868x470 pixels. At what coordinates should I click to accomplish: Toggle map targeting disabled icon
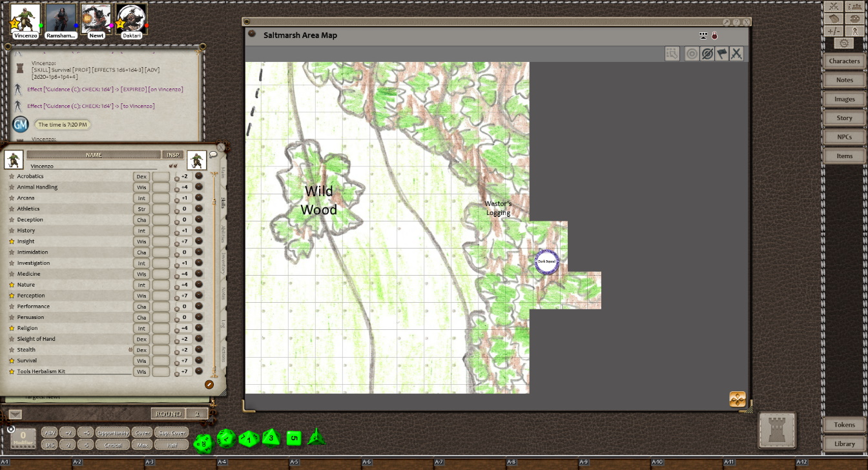[x=707, y=54]
